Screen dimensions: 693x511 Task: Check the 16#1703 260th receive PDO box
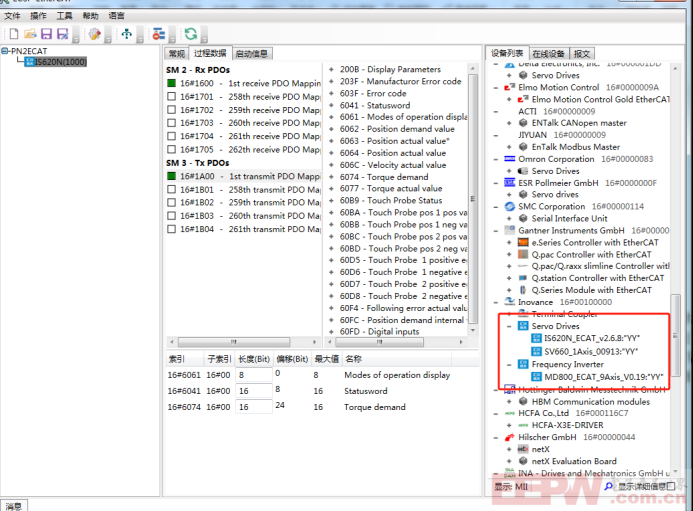[171, 123]
